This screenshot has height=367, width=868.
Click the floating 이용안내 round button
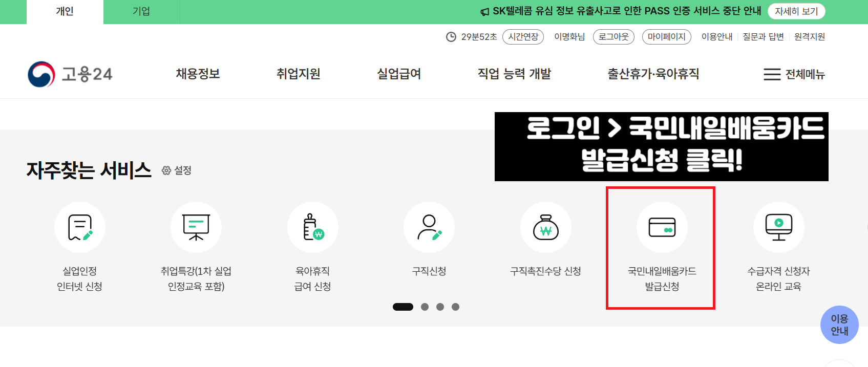(x=839, y=325)
